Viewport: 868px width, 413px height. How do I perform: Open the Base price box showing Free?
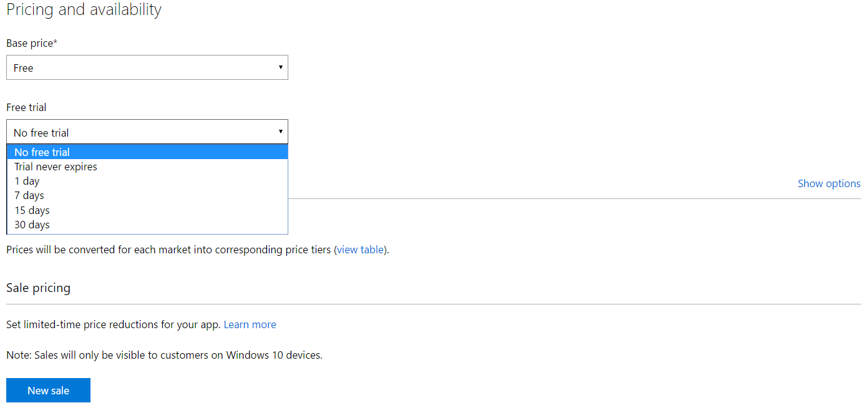click(x=147, y=67)
